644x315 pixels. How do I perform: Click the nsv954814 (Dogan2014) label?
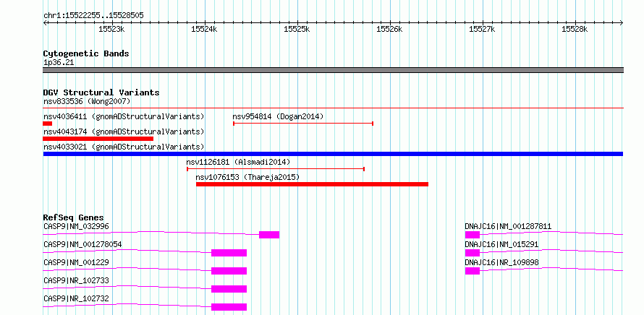click(x=278, y=116)
